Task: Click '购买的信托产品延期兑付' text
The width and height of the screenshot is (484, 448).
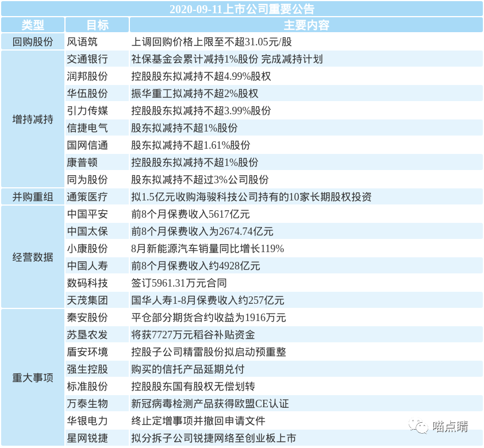Action: (x=188, y=369)
